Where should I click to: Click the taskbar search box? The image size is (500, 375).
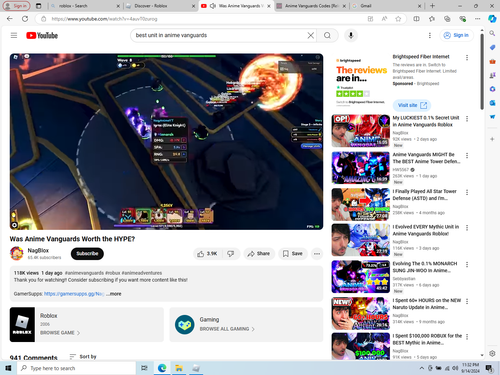(76, 368)
